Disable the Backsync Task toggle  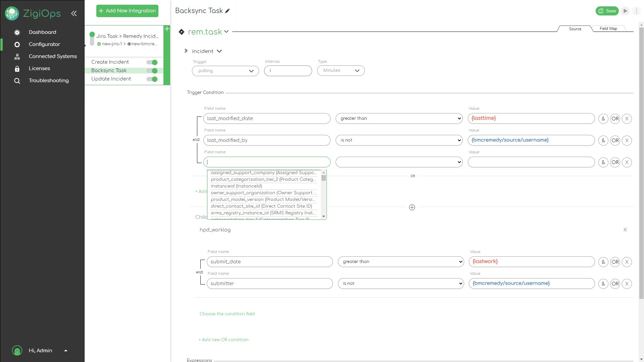point(152,70)
